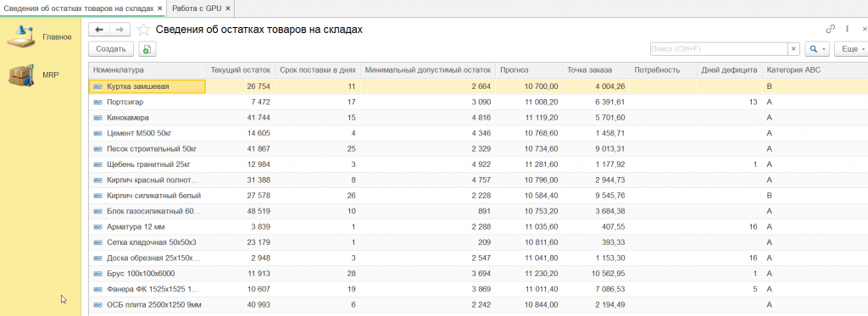Click in the Поиск search field
868x316 pixels.
(719, 49)
